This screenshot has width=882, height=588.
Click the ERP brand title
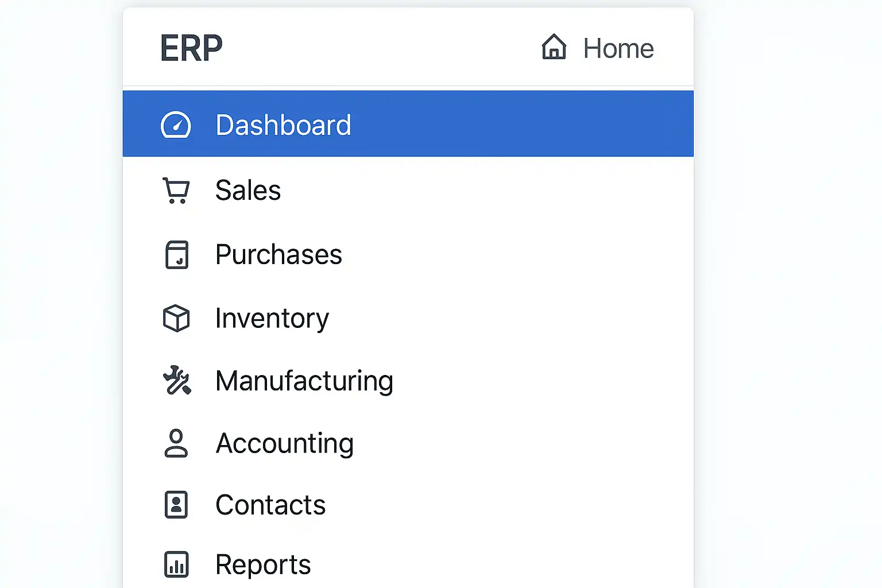coord(191,48)
